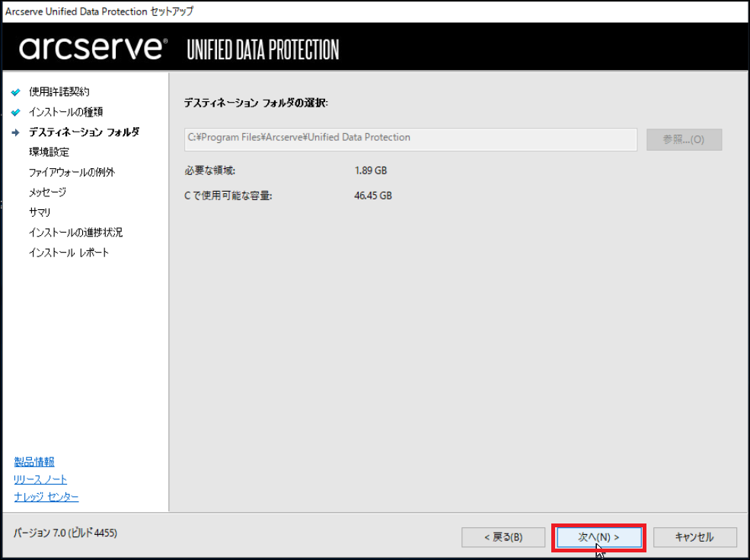Viewport: 750px width, 560px height.
Task: Select the メッセージ step
Action: [47, 192]
